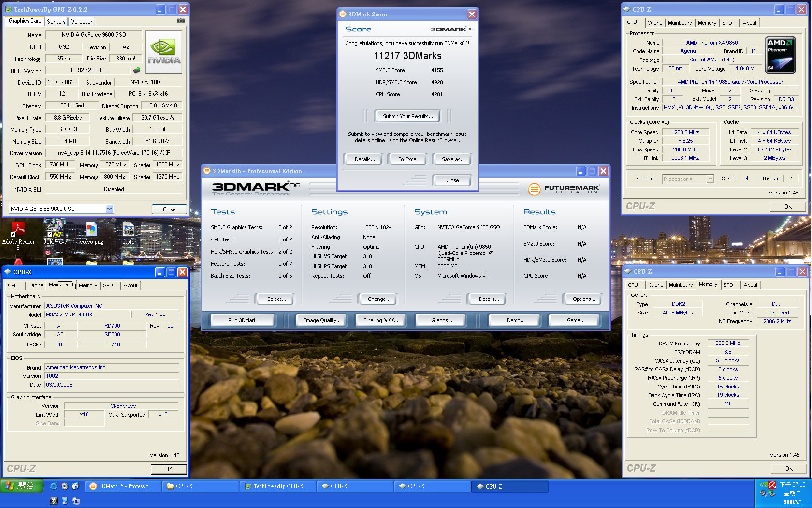Screen dimensions: 812x508
Task: Select the TechPowerUp GPU-Z taskbar button
Action: 278,486
